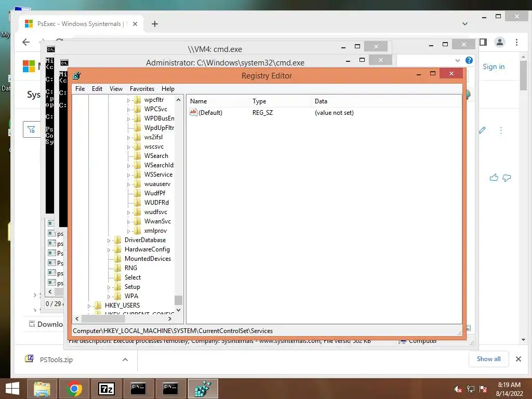The width and height of the screenshot is (532, 399).
Task: Click the Sign in link in Chrome
Action: (x=494, y=66)
